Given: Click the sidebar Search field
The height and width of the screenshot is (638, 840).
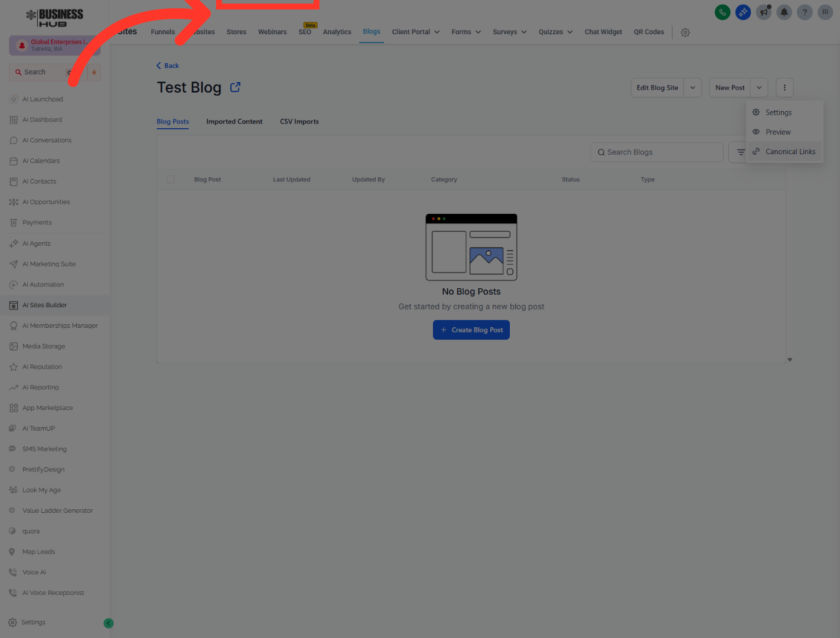Looking at the screenshot, I should point(47,73).
